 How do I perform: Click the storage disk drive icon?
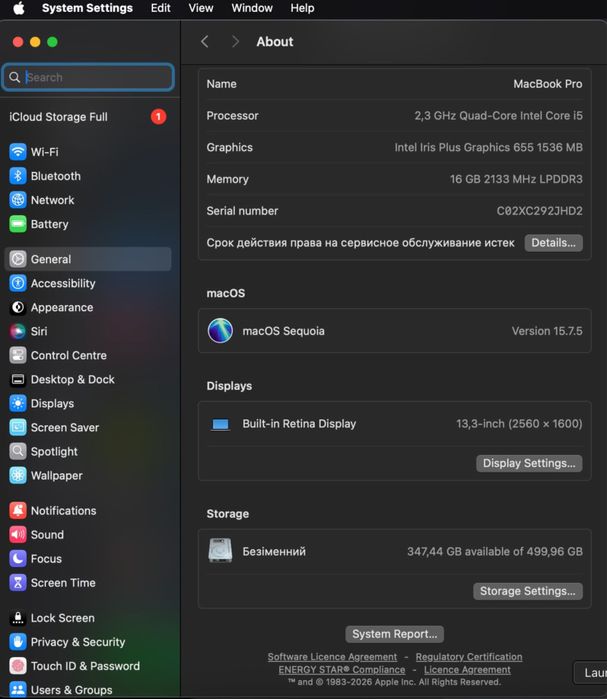(220, 551)
